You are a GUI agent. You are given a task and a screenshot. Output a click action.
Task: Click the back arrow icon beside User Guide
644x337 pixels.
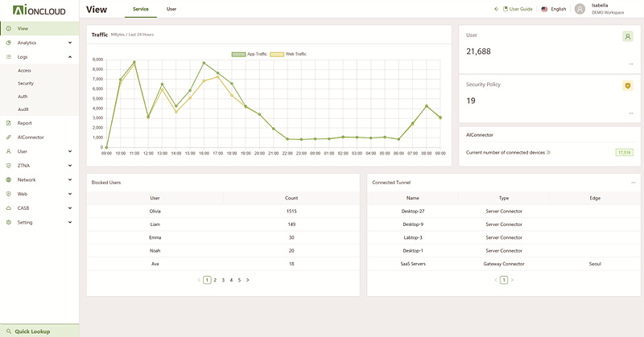point(496,9)
